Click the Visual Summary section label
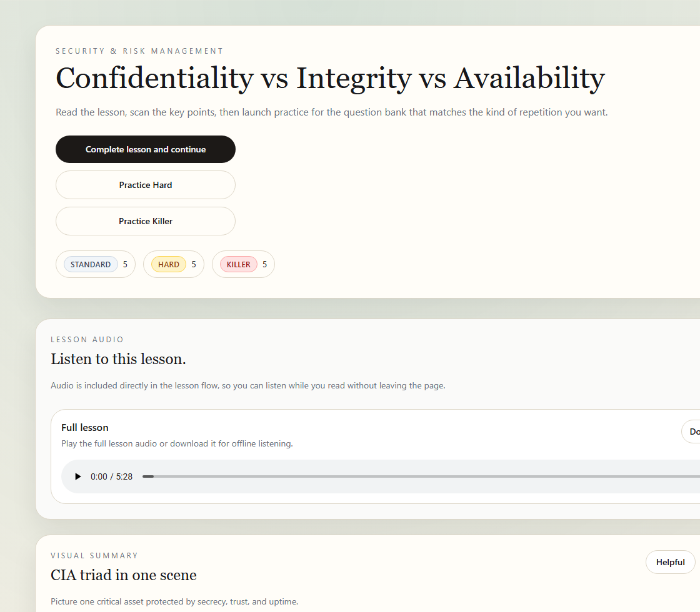Image resolution: width=700 pixels, height=612 pixels. (x=94, y=556)
